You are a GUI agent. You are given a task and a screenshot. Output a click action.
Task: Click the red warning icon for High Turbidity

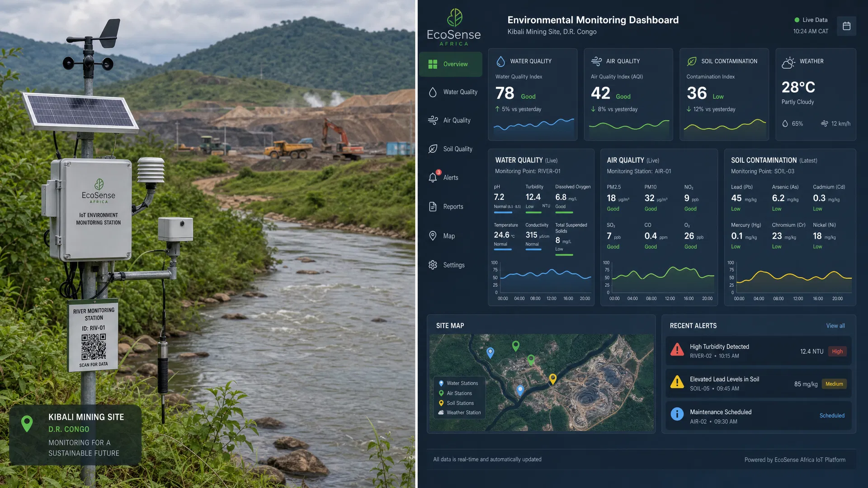point(677,350)
